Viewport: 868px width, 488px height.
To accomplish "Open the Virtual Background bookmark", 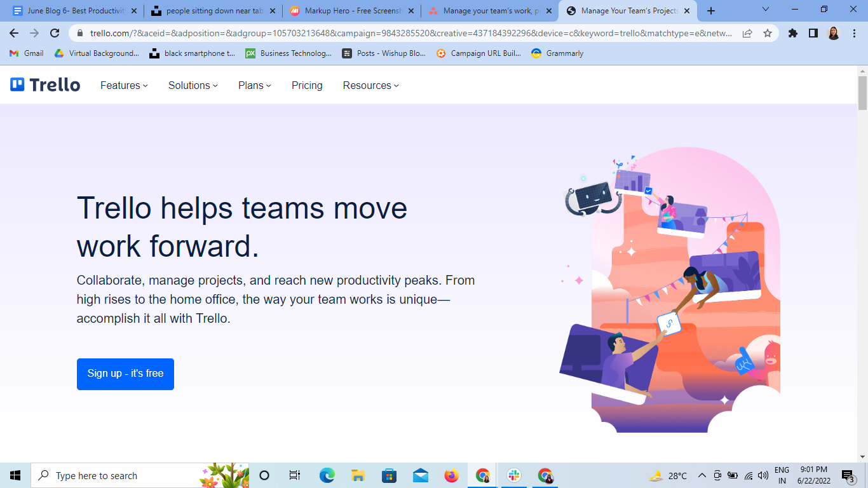I will pos(97,53).
